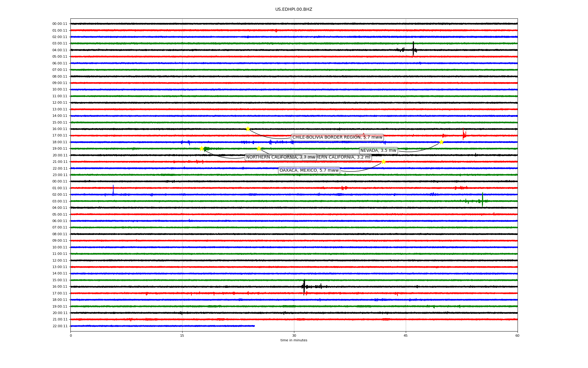Screen dimensions: 588x368
Task: Select the NEVADA, 3.5 mw annotation box
Action: click(378, 151)
